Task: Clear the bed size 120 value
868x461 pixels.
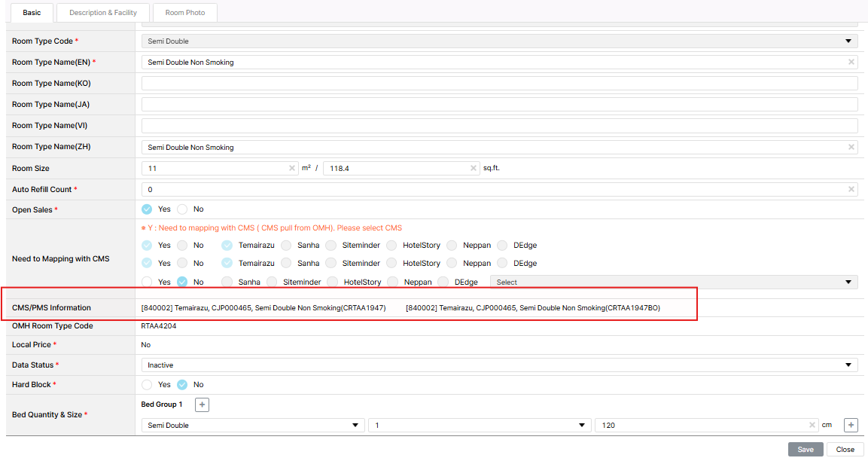Action: pos(812,426)
